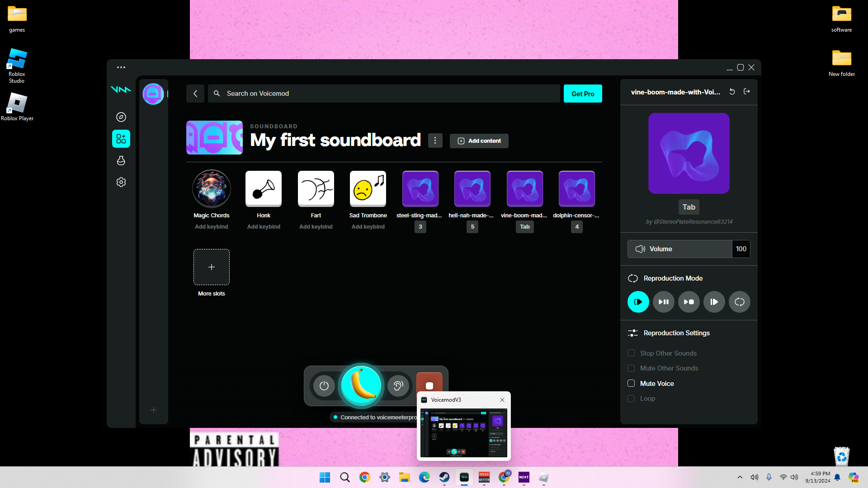The image size is (868, 488).
Task: Open the window three-dot menu in the title bar
Action: pos(121,67)
